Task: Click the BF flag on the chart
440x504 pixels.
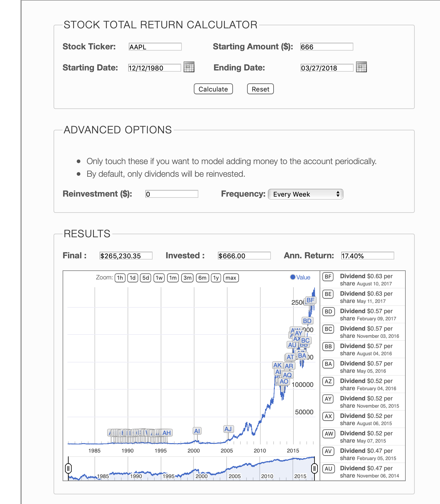Action: 310,300
